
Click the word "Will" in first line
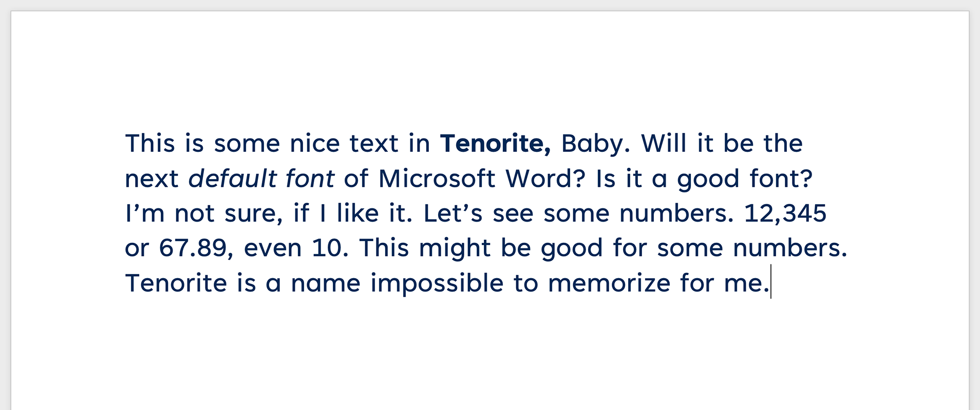click(664, 143)
